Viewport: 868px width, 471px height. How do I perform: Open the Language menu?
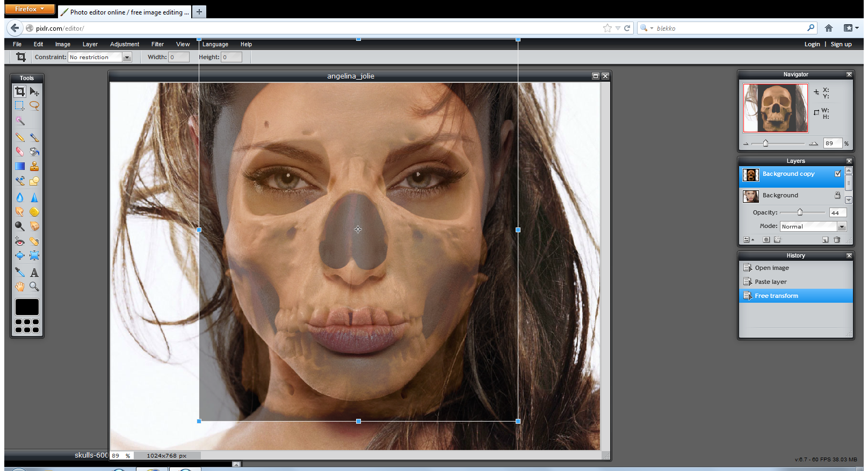click(215, 44)
